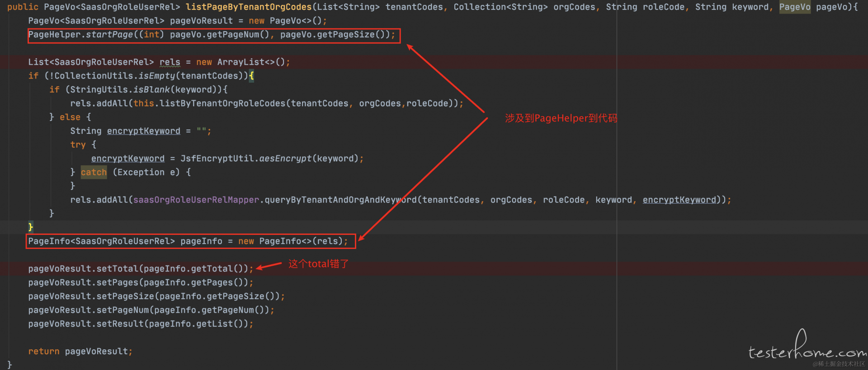868x370 pixels.
Task: Click new PageInfo<>(rels) expression
Action: (x=291, y=241)
